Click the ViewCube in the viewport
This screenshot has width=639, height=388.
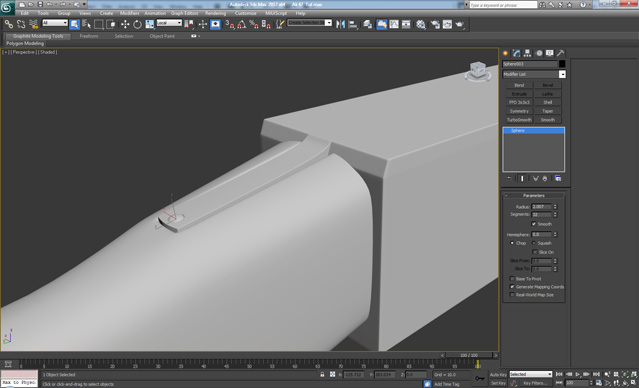pyautogui.click(x=478, y=71)
